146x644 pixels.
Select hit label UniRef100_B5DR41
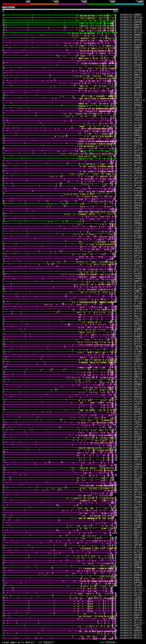[x=131, y=143]
